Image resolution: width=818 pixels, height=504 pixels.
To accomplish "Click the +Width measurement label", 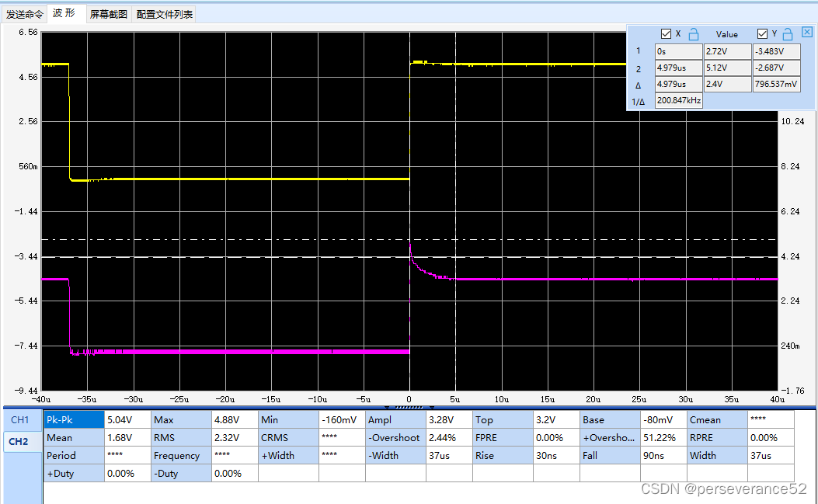I will click(288, 455).
